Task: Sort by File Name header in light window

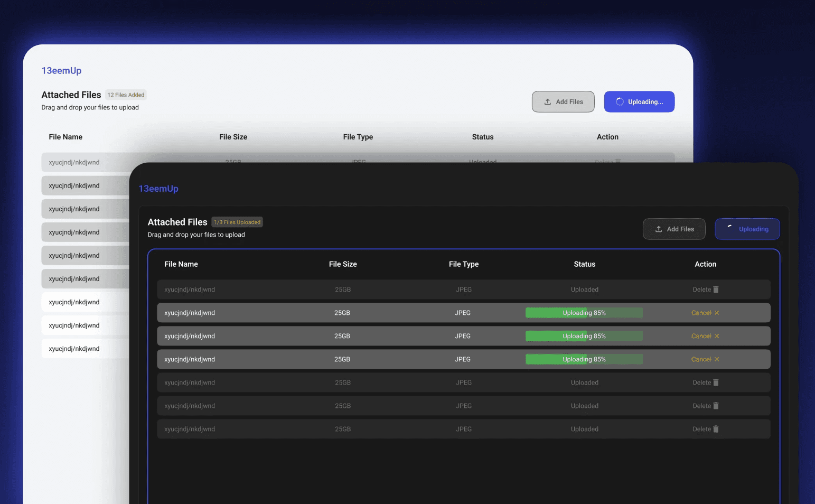Action: click(65, 137)
